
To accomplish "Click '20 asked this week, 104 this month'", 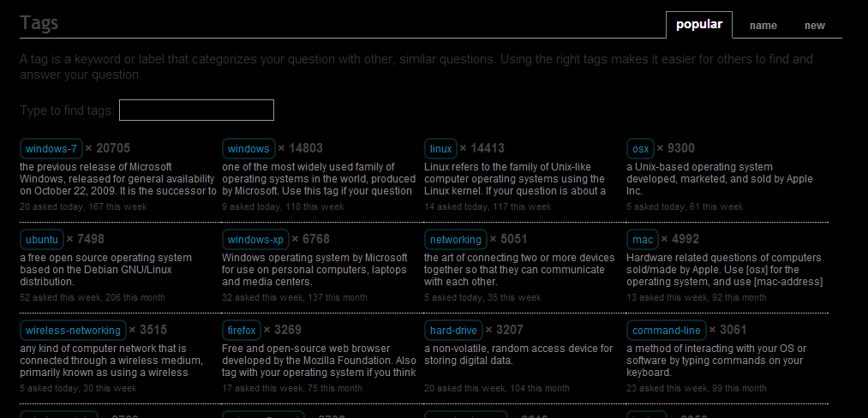I will tap(497, 388).
